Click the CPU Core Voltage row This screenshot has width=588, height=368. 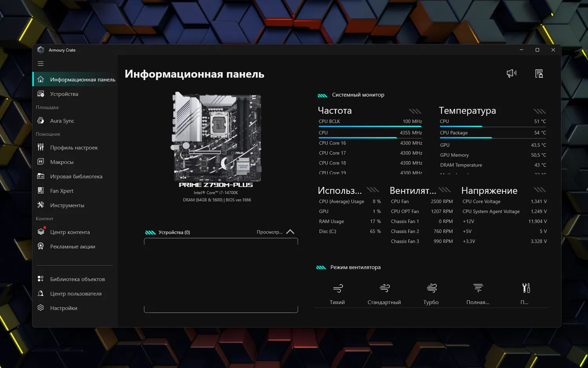click(505, 202)
